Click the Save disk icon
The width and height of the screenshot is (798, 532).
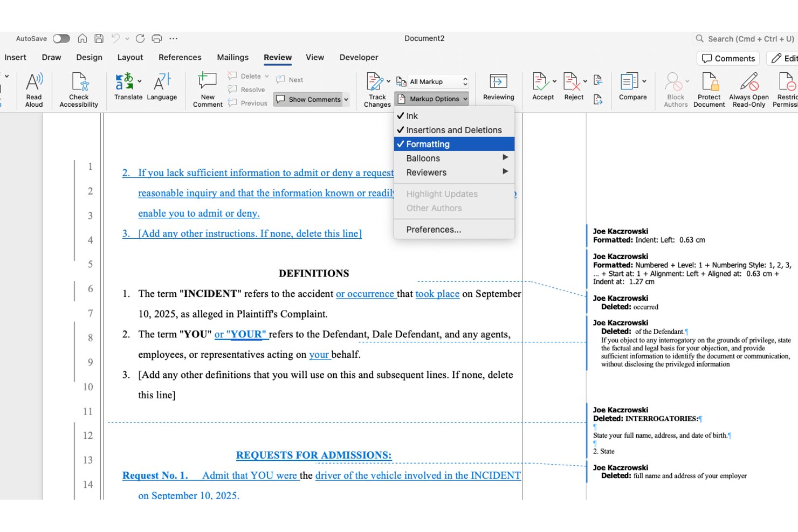99,38
